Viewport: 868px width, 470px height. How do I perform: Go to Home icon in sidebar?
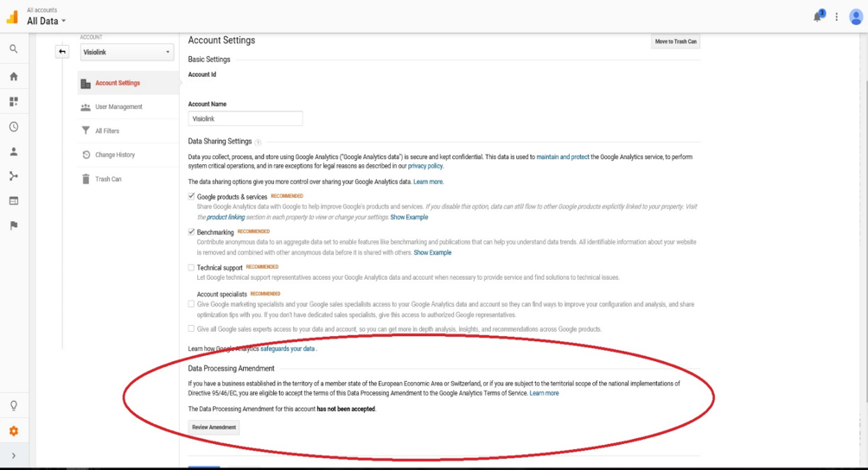click(13, 76)
